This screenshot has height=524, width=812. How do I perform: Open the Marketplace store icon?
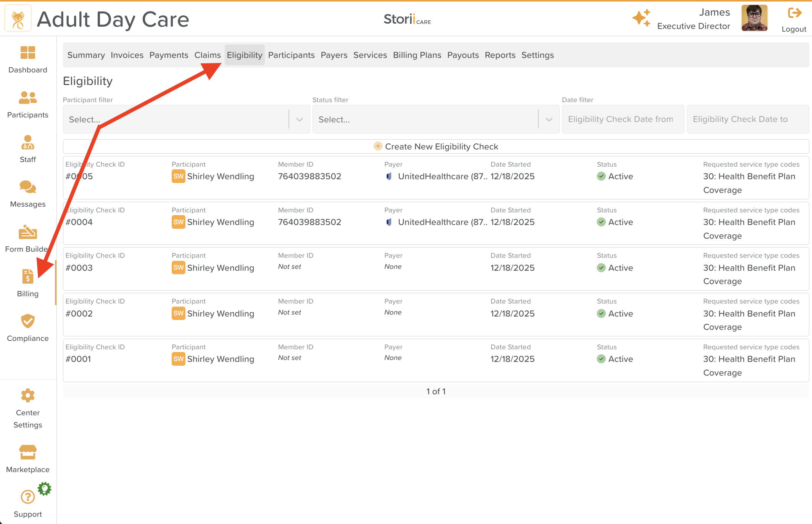click(x=27, y=453)
